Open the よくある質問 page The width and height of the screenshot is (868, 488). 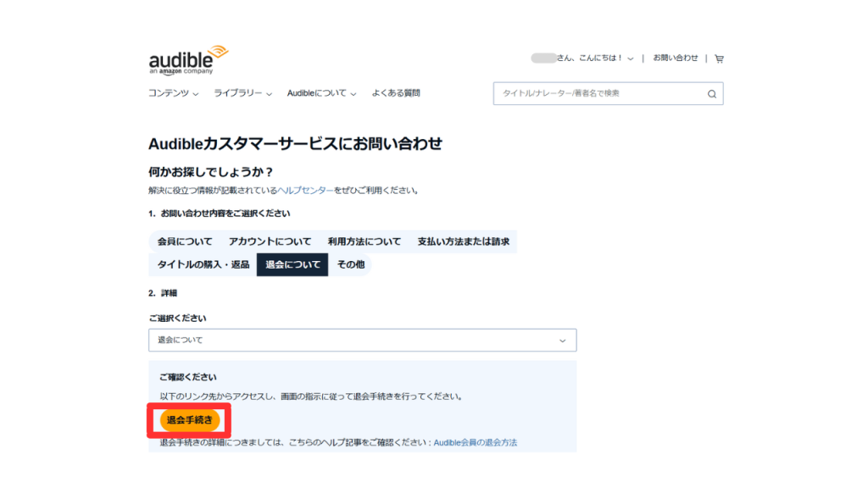coord(396,93)
